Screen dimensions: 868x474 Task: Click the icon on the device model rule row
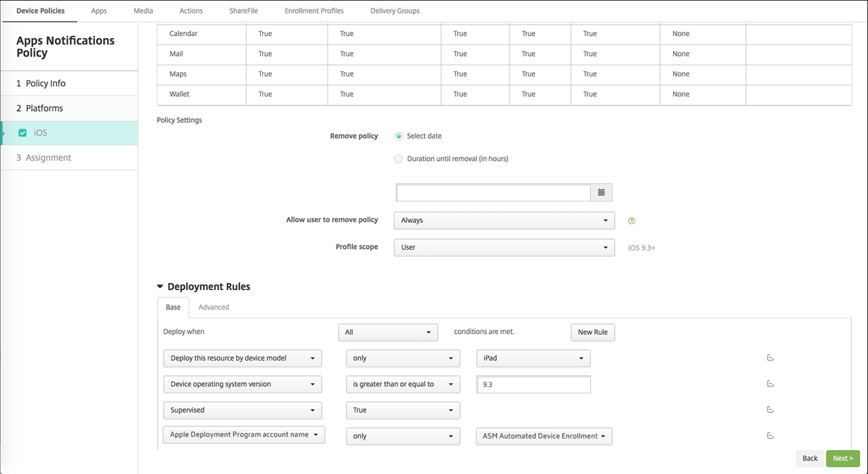pos(770,358)
